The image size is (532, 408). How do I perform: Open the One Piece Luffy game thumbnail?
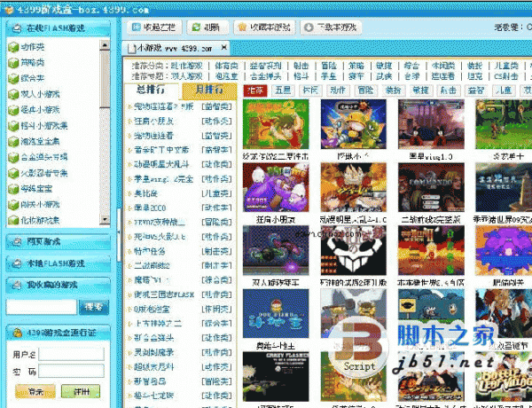tap(353, 187)
